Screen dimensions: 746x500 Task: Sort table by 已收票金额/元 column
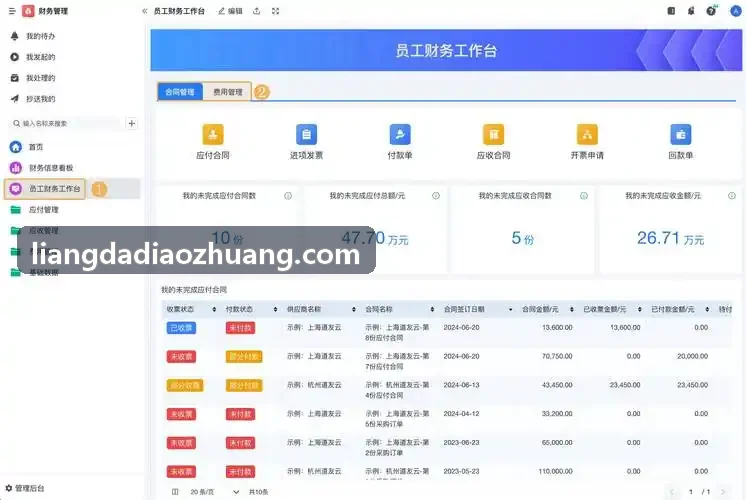[x=640, y=309]
